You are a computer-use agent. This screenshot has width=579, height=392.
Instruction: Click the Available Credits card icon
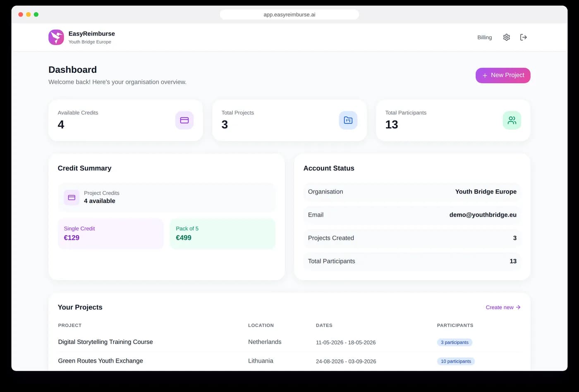tap(184, 120)
